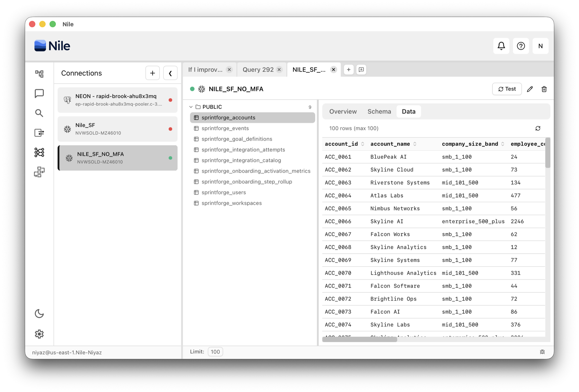Image resolution: width=579 pixels, height=392 pixels.
Task: Open the workflow blocks icon in the sidebar
Action: point(39,172)
